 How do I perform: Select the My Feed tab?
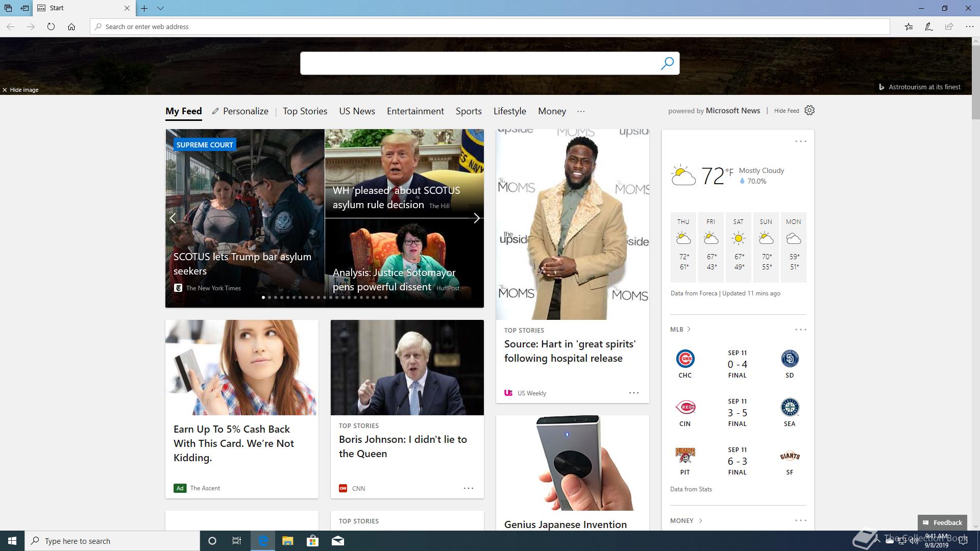tap(184, 111)
